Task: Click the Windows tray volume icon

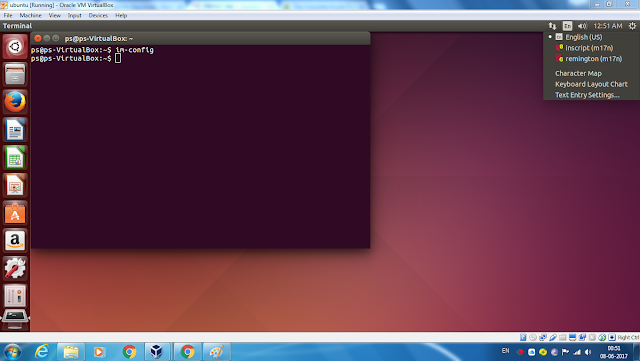Action: pyautogui.click(x=588, y=352)
